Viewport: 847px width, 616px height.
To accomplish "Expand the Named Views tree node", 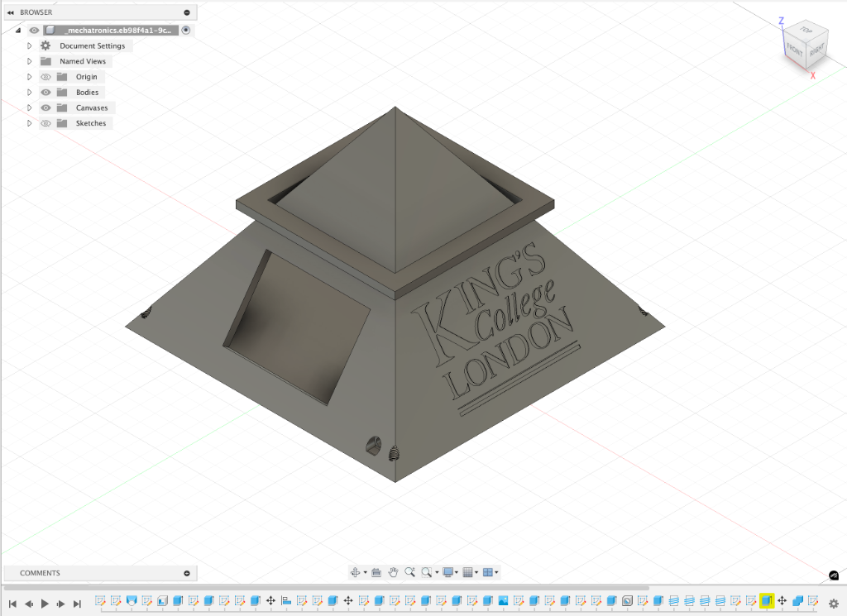I will pos(29,62).
